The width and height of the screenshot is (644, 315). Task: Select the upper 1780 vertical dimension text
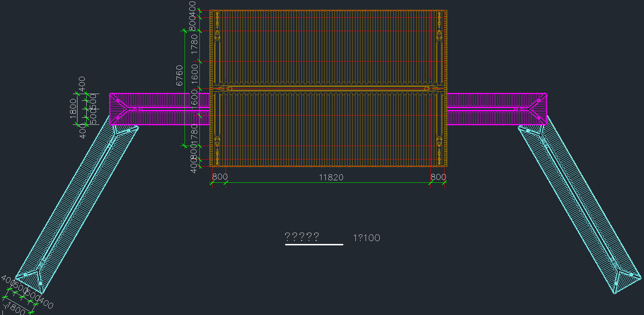pyautogui.click(x=195, y=44)
